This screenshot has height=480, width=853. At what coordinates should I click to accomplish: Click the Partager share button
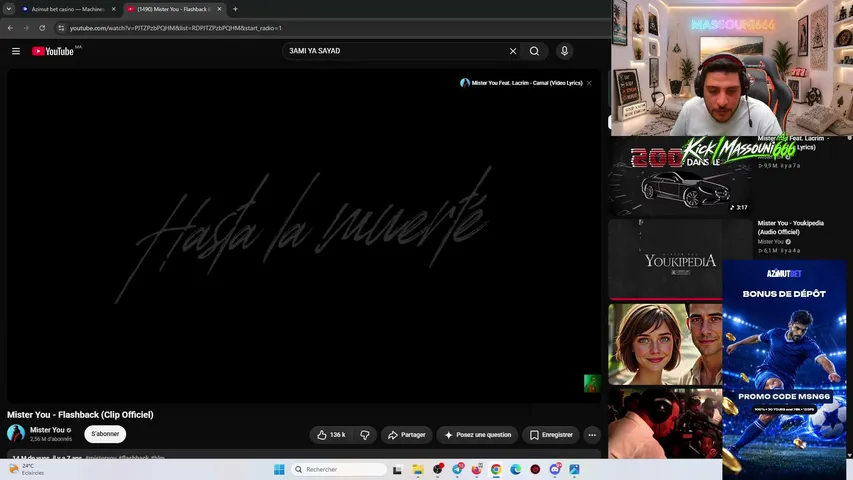[406, 435]
